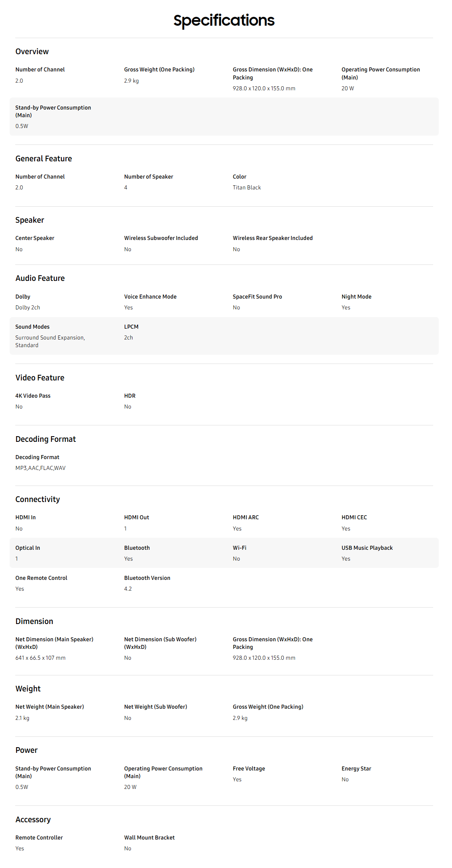Click the Wireless Subwoofer Included label
The height and width of the screenshot is (868, 452).
pyautogui.click(x=161, y=238)
